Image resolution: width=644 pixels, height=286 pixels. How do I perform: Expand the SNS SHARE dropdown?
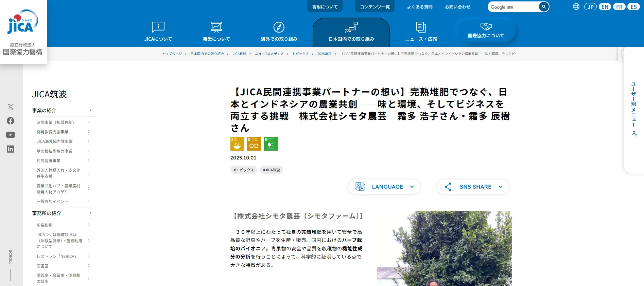click(473, 187)
